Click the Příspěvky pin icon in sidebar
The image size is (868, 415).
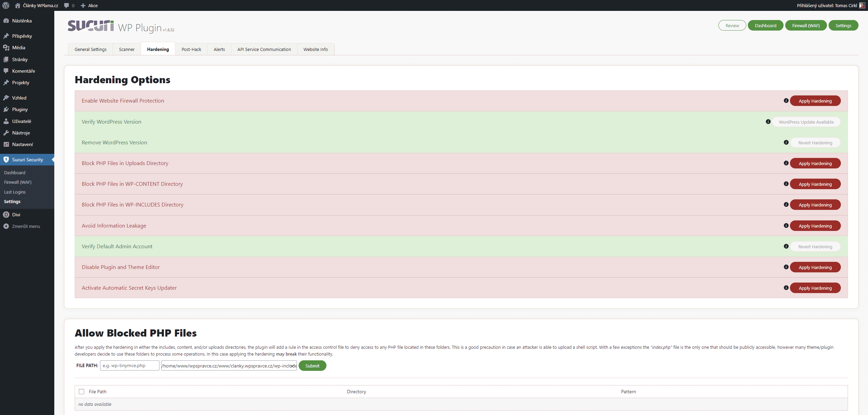point(6,36)
